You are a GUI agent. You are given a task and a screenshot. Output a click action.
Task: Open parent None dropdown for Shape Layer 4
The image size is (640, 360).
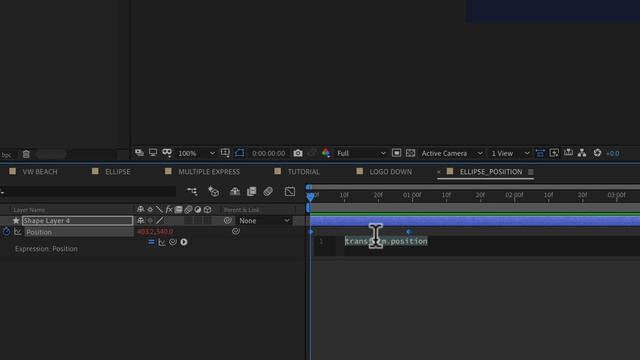pyautogui.click(x=264, y=220)
